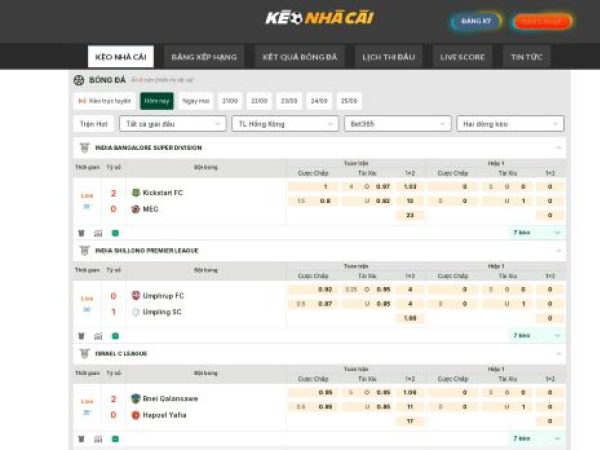Click the orange login button in header

click(x=541, y=21)
